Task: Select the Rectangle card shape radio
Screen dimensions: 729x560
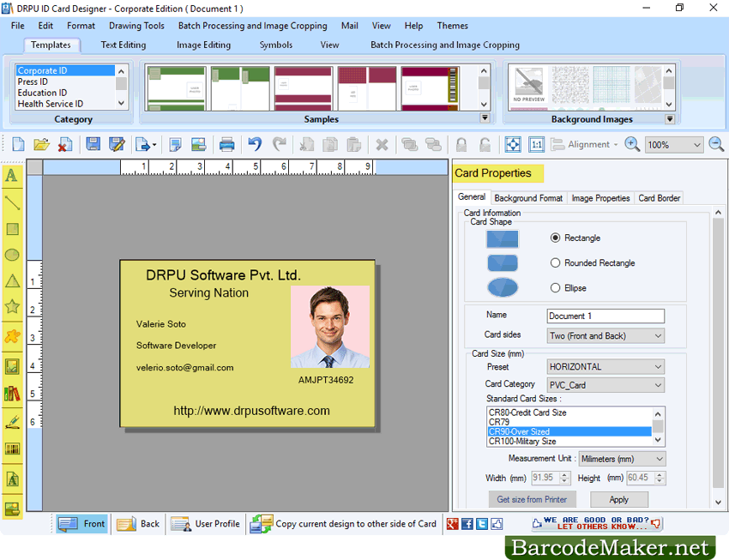Action: point(555,238)
